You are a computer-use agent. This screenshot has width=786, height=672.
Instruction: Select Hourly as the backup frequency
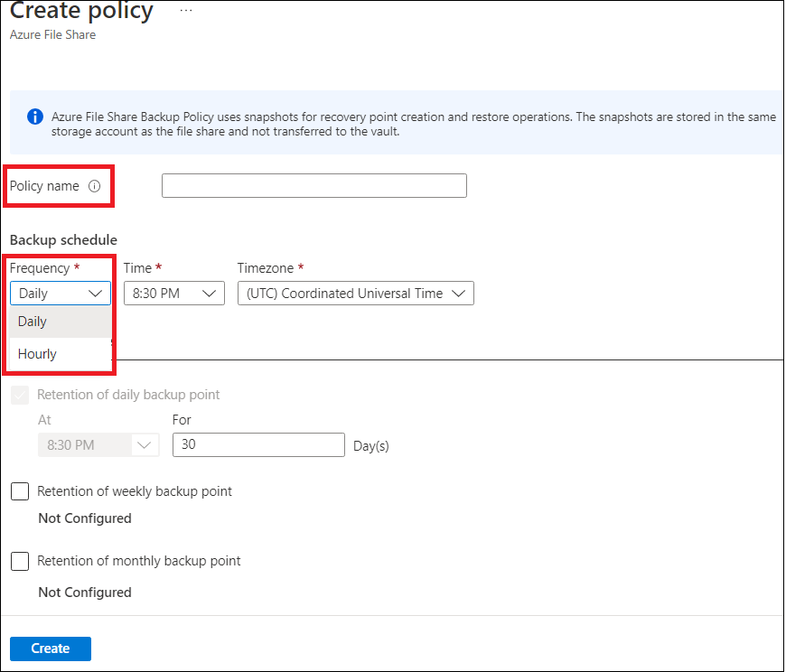coord(36,353)
